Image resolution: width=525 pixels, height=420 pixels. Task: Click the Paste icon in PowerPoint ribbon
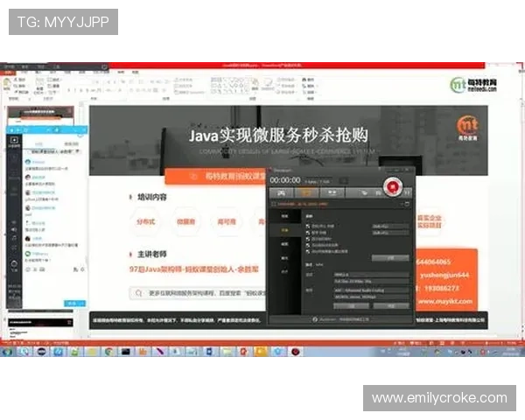(x=7, y=84)
